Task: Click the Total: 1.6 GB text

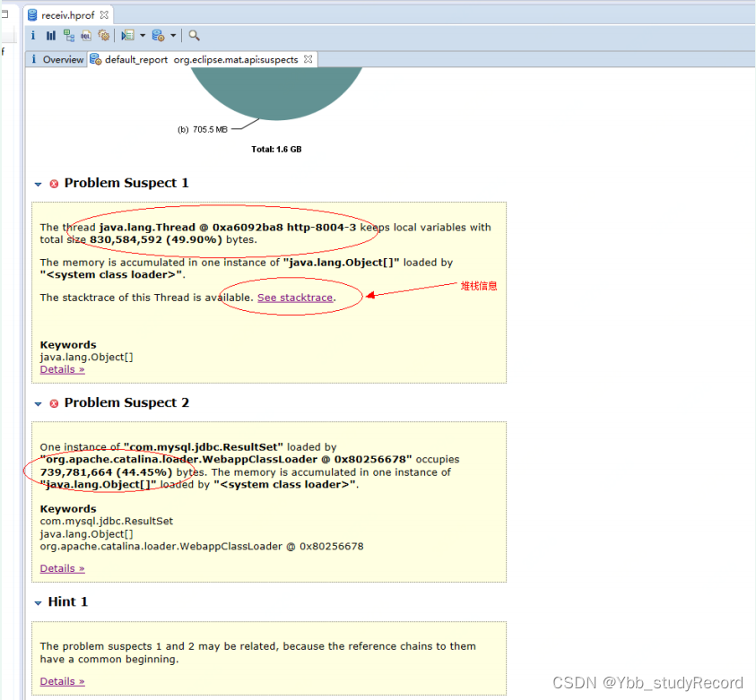Action: click(276, 150)
